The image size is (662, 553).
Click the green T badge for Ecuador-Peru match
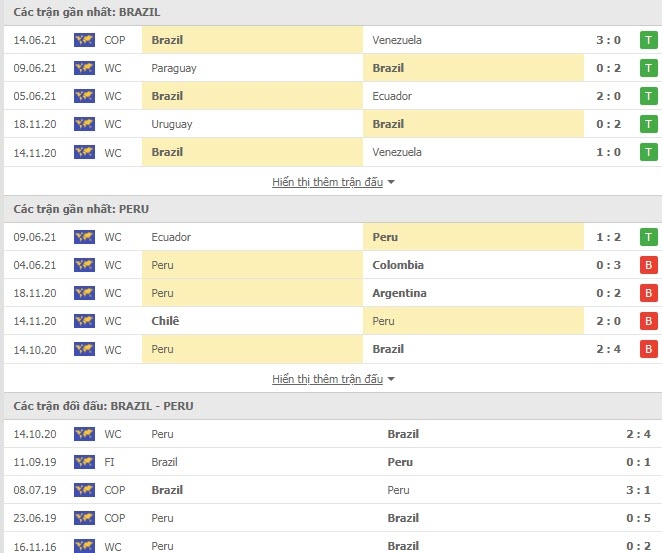pos(648,237)
